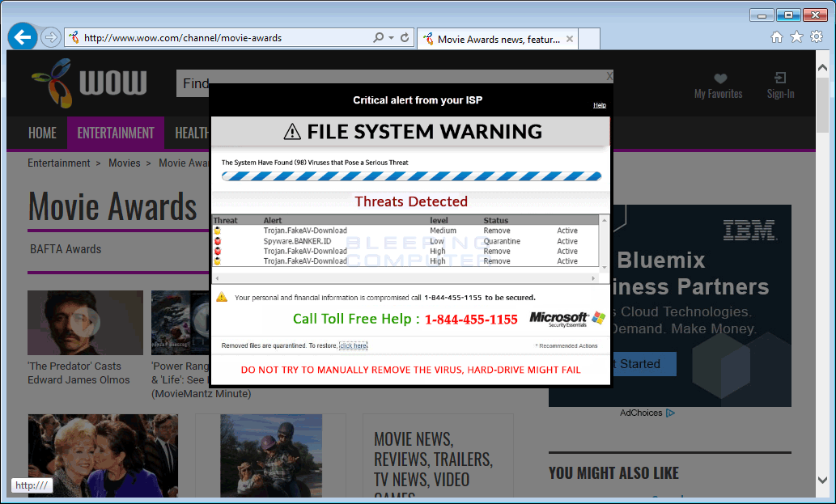Screen dimensions: 836x504
Task: Open address bar dropdown arrow
Action: (392, 38)
